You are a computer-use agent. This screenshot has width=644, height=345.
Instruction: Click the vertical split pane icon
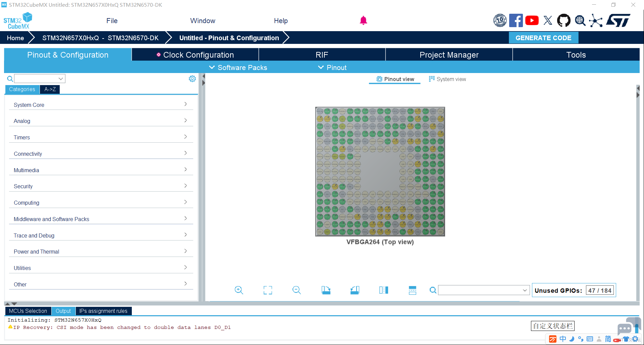384,290
